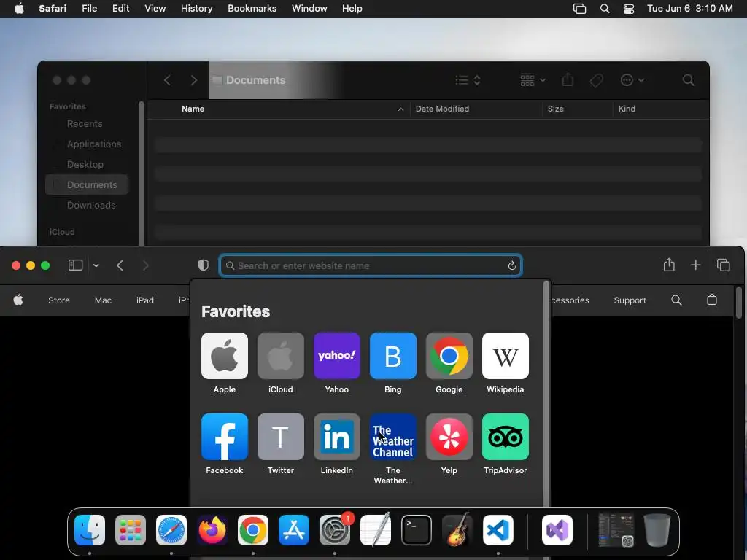
Task: Open a new tab with plus button
Action: point(695,265)
